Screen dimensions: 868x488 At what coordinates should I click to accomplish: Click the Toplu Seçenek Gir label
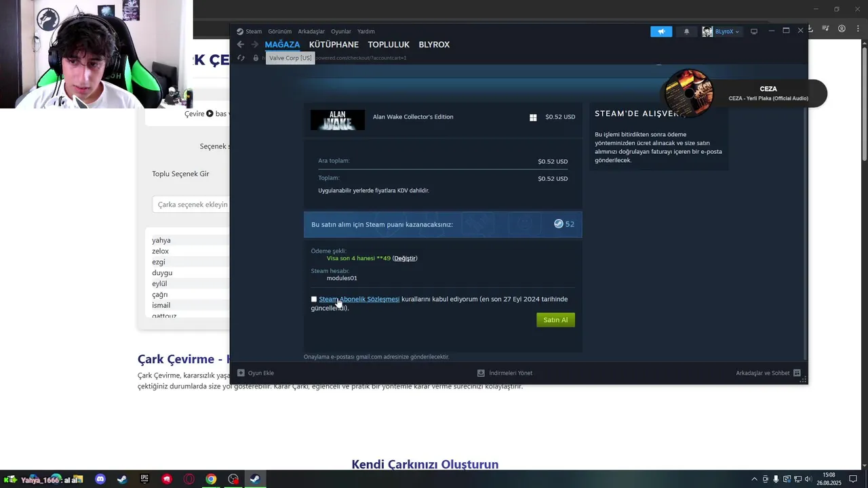pyautogui.click(x=180, y=174)
